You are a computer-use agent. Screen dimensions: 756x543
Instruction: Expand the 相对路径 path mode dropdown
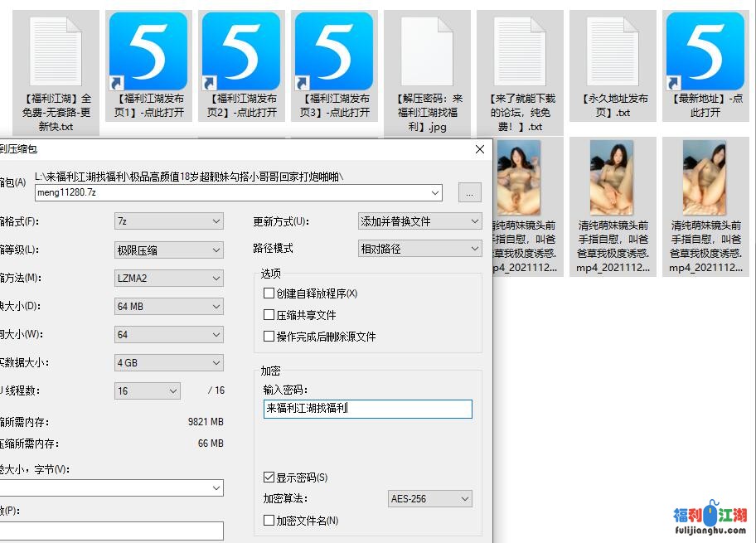pyautogui.click(x=419, y=249)
